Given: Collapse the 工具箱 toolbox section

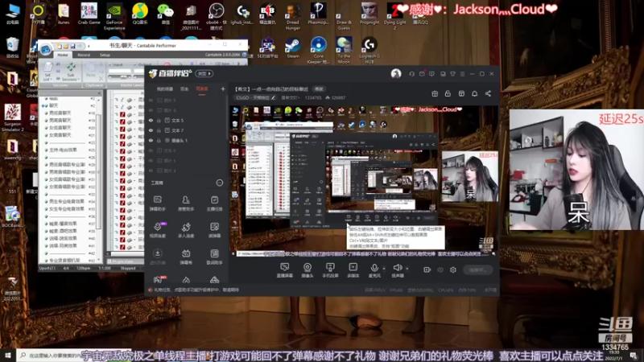Looking at the screenshot, I should tap(220, 183).
